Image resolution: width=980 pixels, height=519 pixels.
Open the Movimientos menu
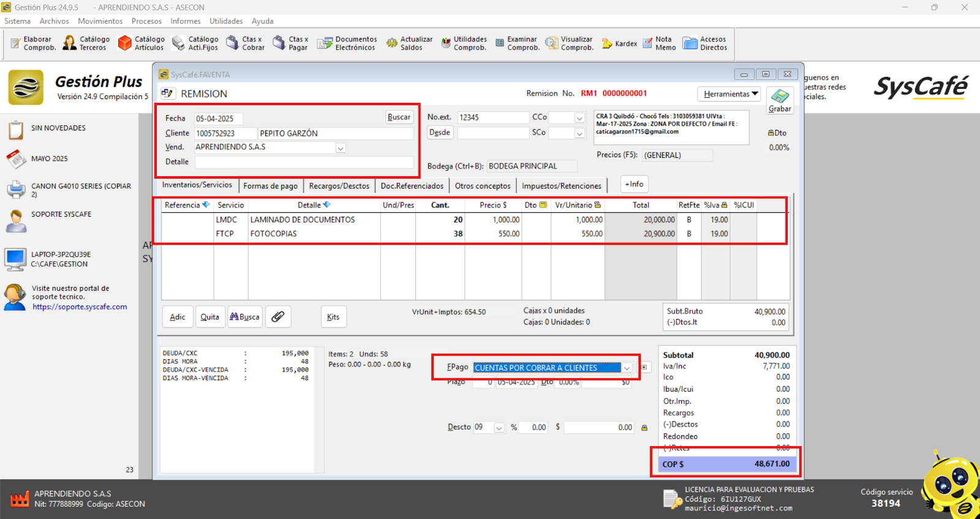click(100, 21)
